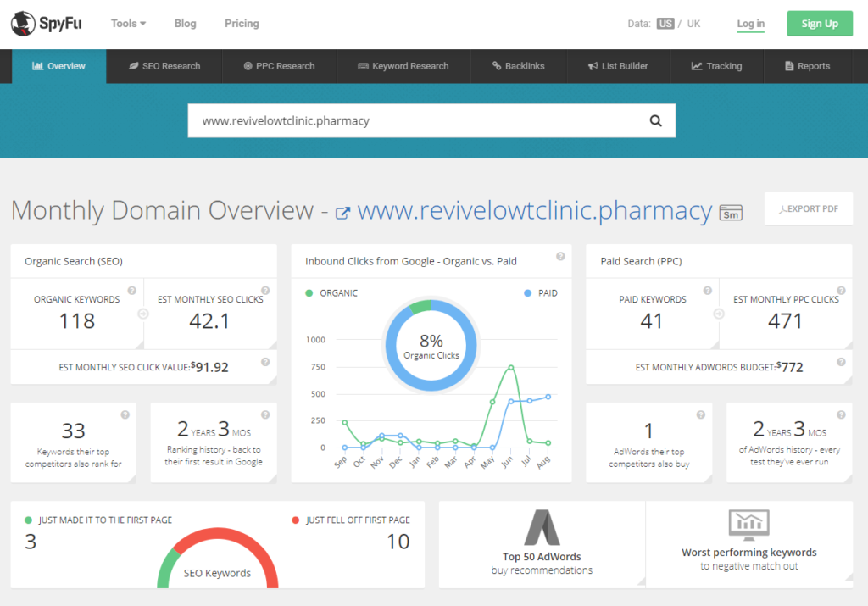
Task: Open Top 50 AdWords buy recommendations
Action: click(x=542, y=563)
